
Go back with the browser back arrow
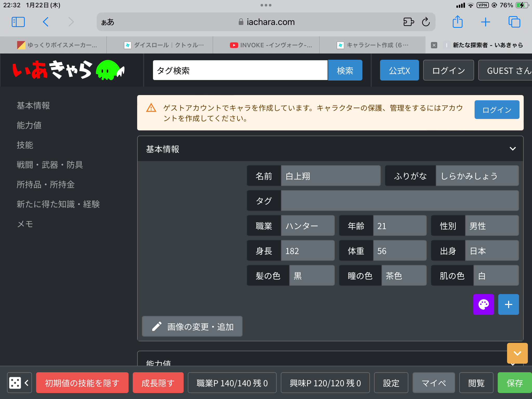pyautogui.click(x=46, y=22)
